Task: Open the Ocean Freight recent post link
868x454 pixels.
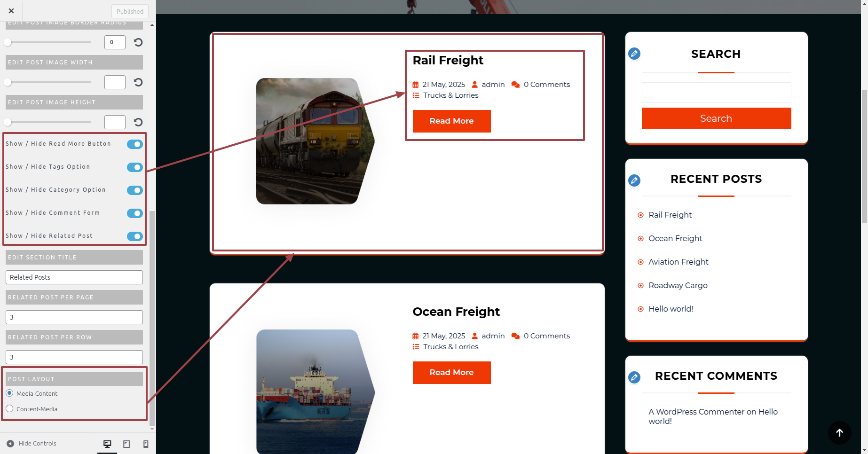Action: (675, 238)
